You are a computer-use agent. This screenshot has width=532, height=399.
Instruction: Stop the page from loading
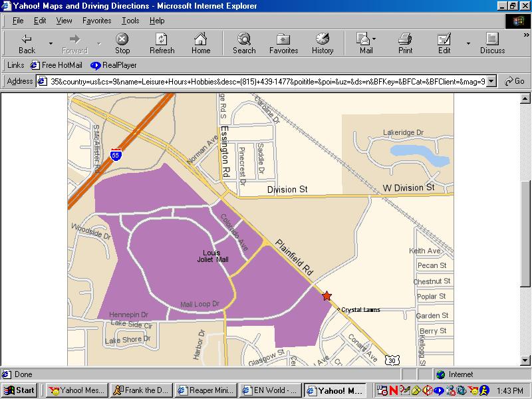point(122,44)
